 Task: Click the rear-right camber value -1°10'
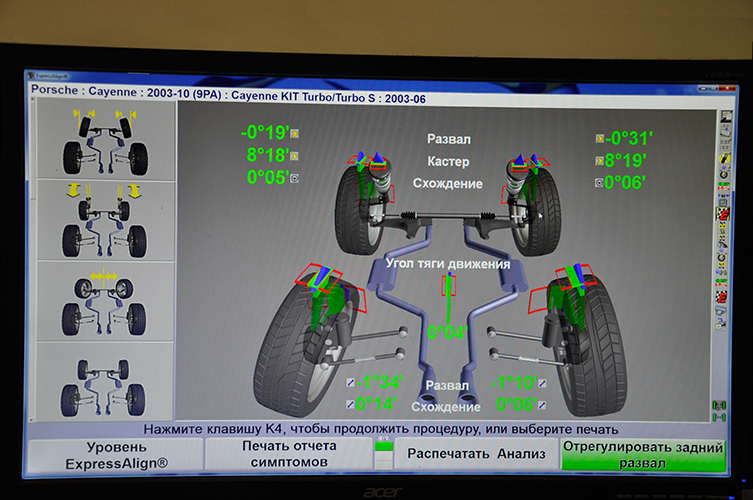(513, 382)
